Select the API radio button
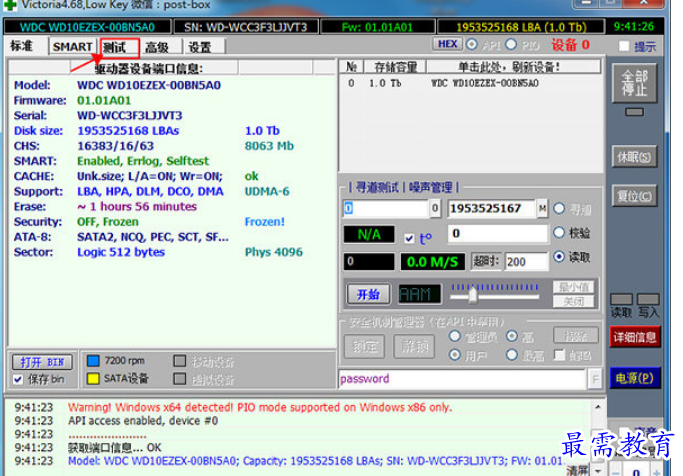Viewport: 683px width, 476px height. pos(472,44)
